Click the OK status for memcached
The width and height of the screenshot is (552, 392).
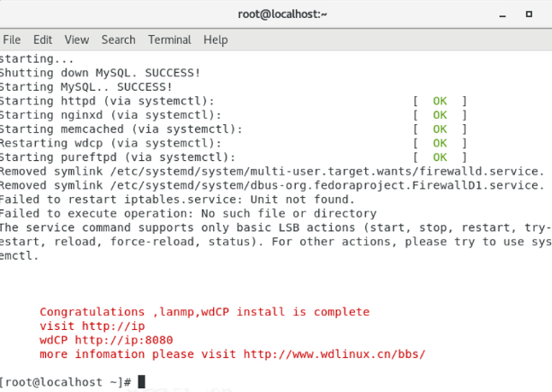[440, 129]
